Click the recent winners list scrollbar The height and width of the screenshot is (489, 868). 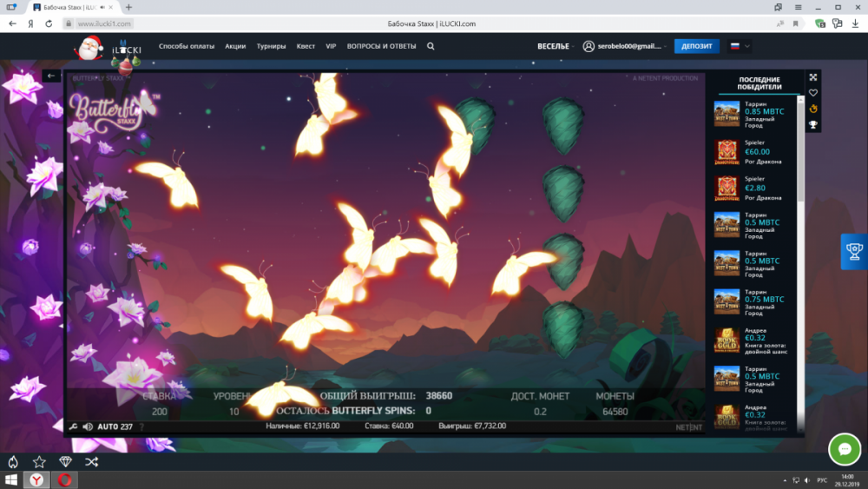(x=799, y=174)
